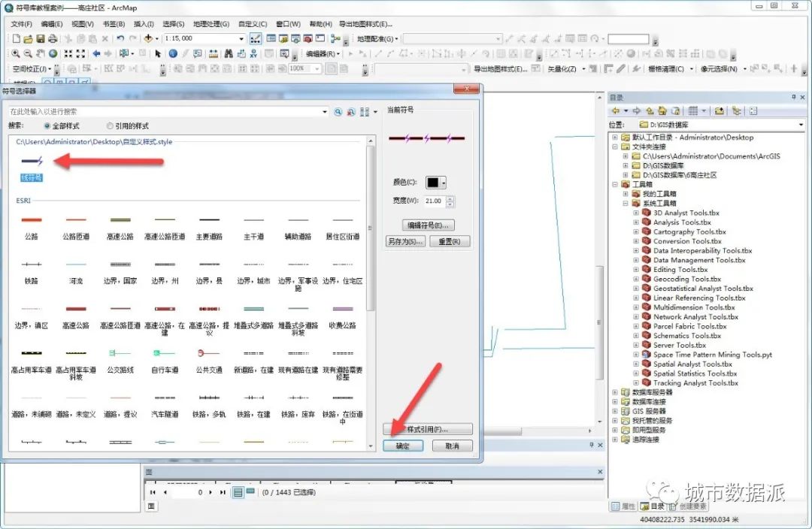Open the 编辑器(R) dropdown menu
The image size is (812, 529).
(x=323, y=53)
